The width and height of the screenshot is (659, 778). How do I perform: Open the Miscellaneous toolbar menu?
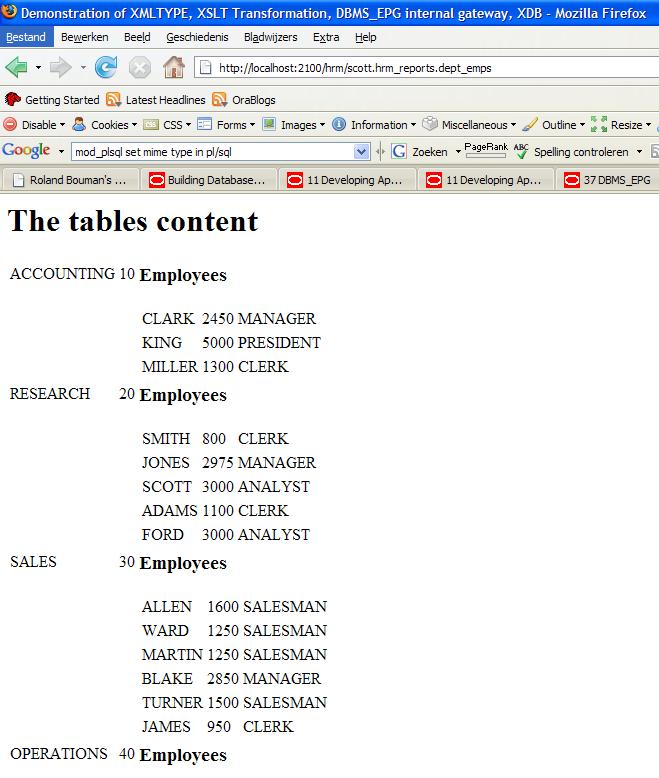469,125
